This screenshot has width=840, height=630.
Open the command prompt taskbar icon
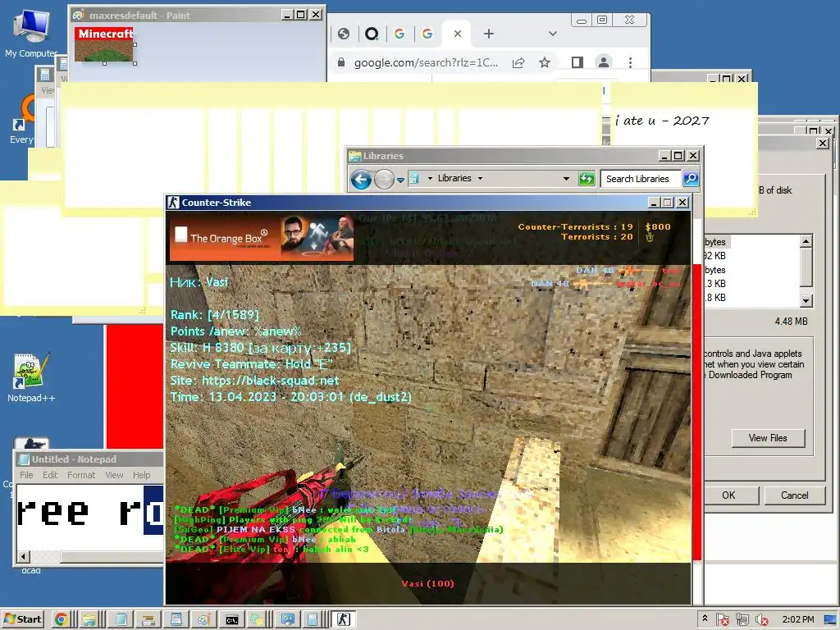(x=232, y=619)
